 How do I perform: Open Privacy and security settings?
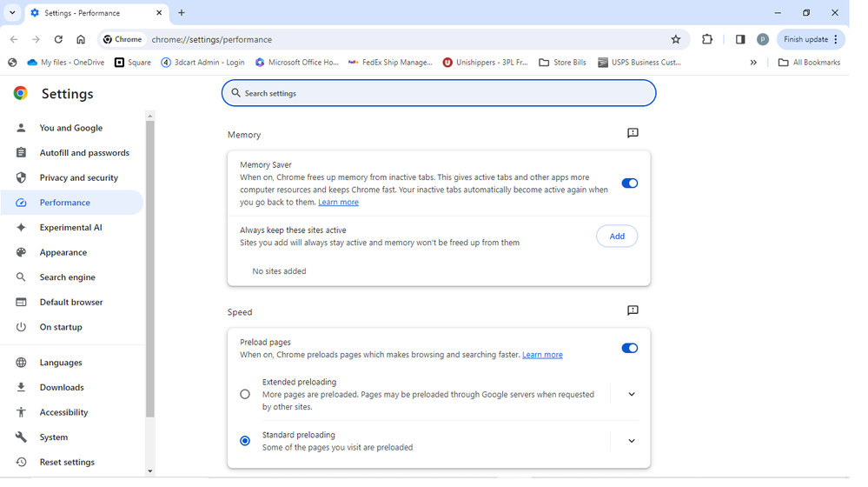[78, 177]
